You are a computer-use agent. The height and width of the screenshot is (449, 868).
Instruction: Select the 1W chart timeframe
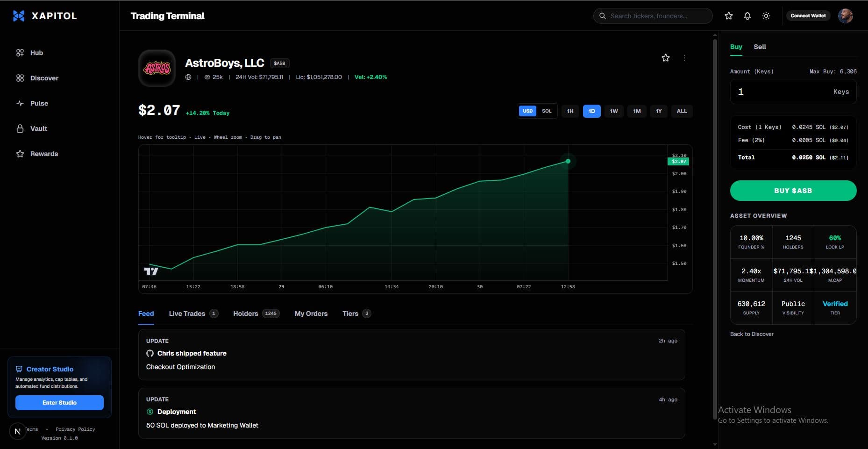pyautogui.click(x=614, y=111)
